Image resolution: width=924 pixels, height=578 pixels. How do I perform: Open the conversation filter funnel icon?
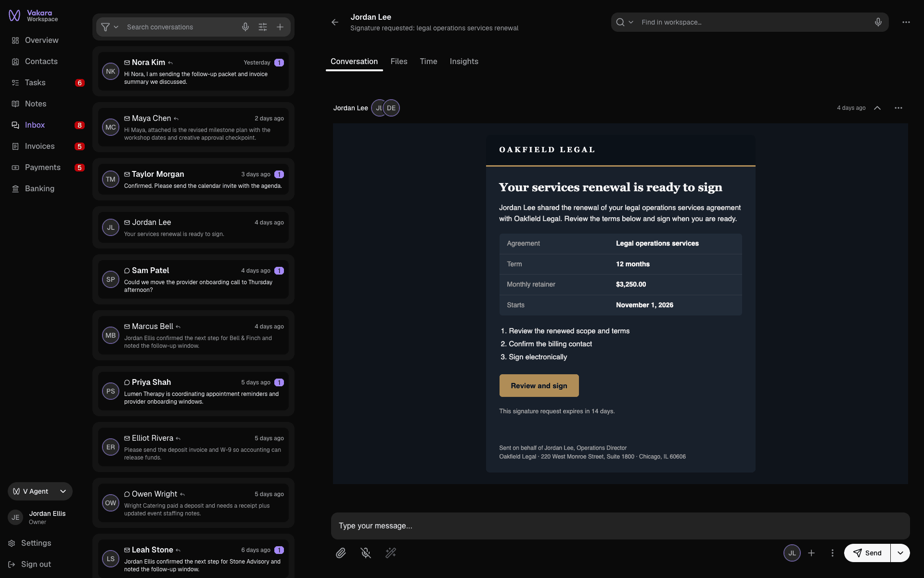[105, 27]
